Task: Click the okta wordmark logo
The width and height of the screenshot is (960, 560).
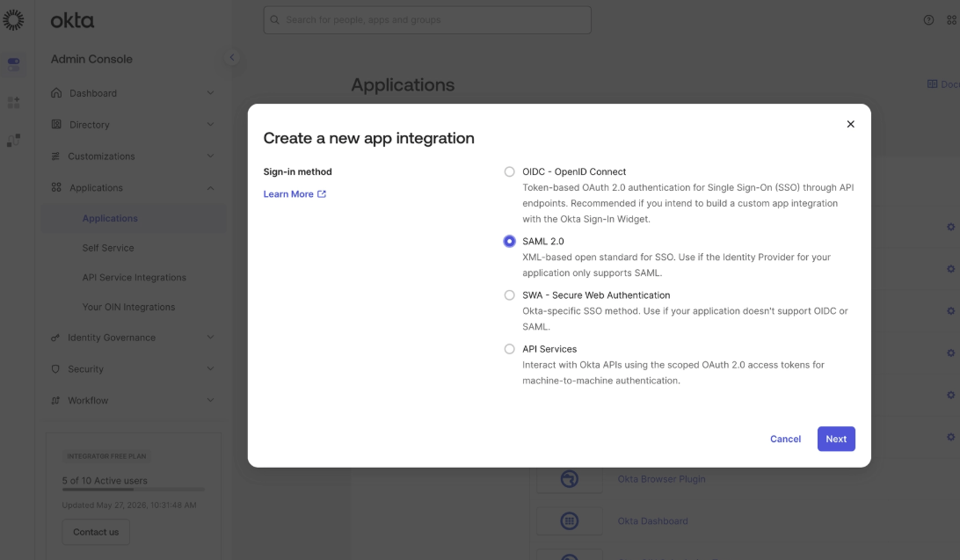Action: [72, 21]
